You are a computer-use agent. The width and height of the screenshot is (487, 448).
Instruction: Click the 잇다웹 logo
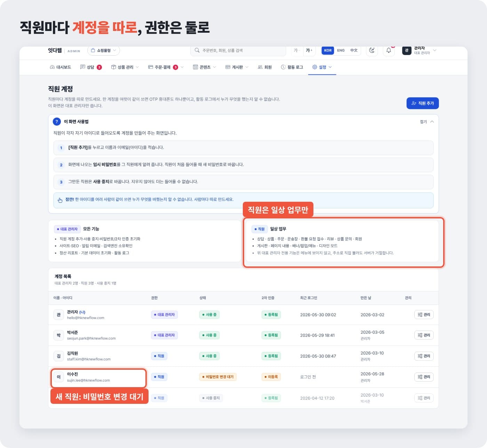click(x=55, y=50)
